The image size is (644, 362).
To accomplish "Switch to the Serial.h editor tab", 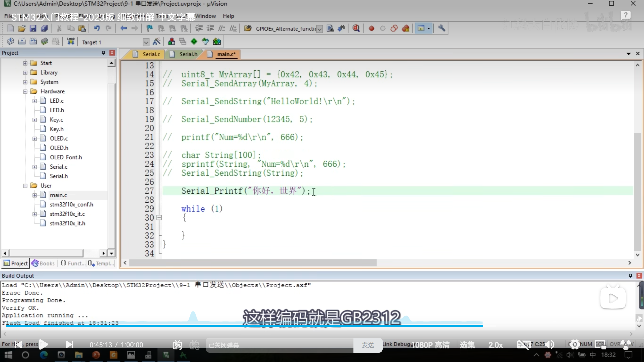I will (x=188, y=54).
